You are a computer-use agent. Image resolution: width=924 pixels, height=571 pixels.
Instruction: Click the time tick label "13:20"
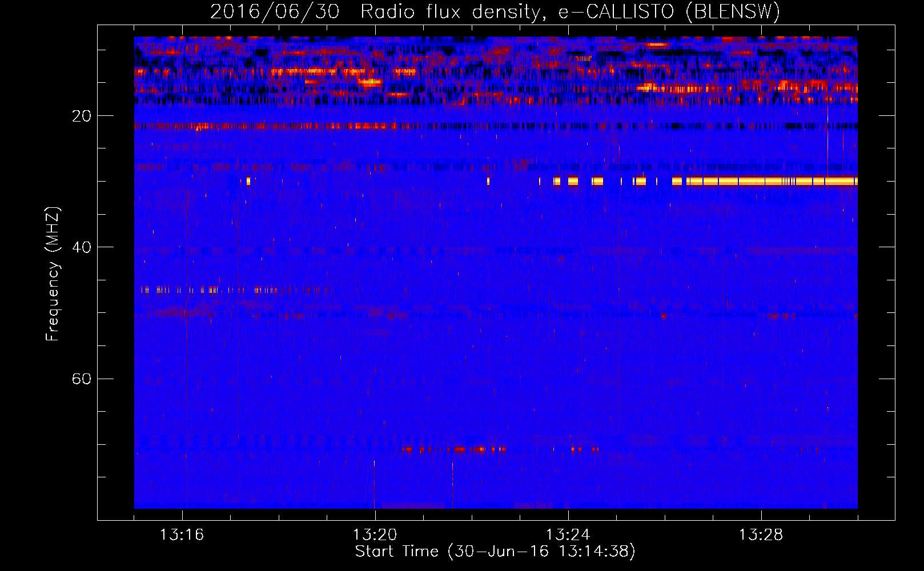tap(375, 535)
